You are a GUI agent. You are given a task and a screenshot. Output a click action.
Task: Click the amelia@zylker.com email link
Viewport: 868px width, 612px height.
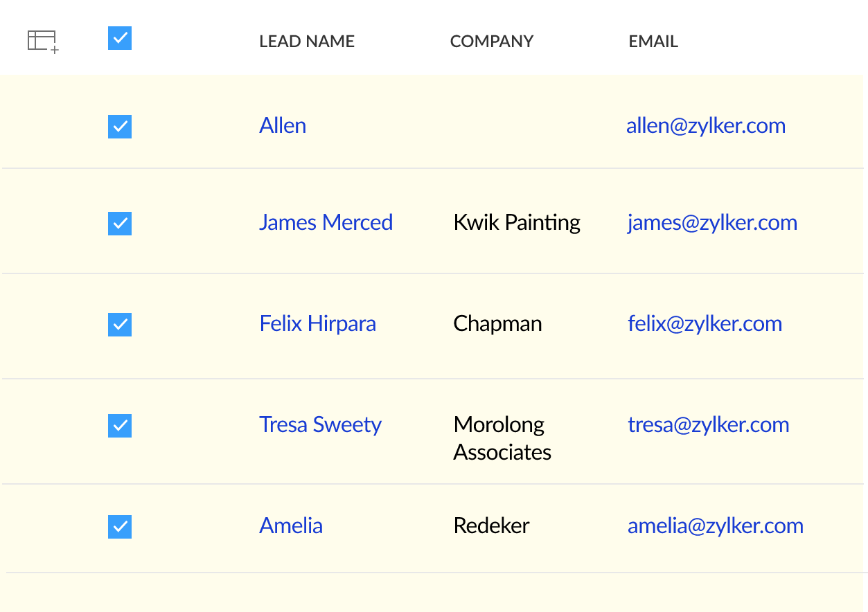point(715,526)
